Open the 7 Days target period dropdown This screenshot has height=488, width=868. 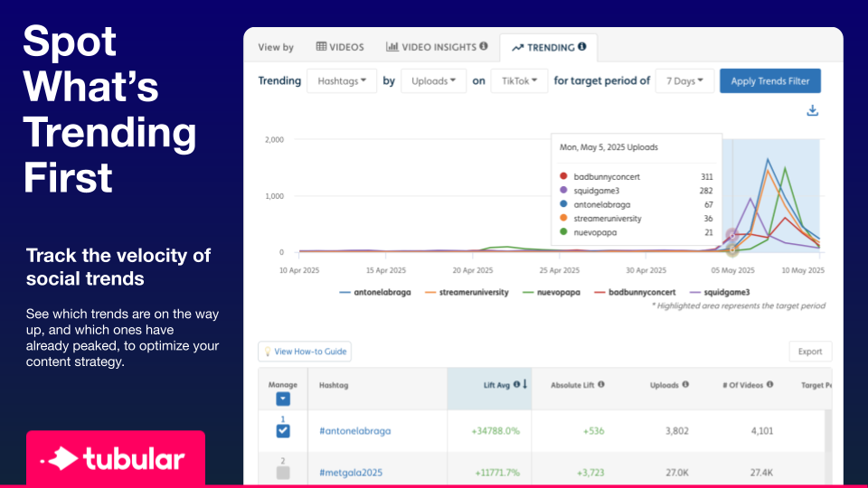click(684, 81)
